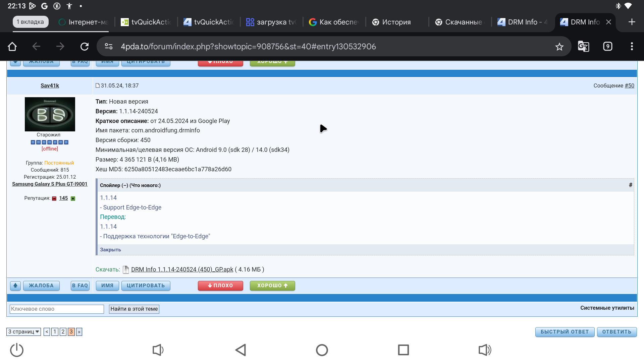The height and width of the screenshot is (362, 644).
Task: Collapse the spoiler 'Что нового'
Action: point(130,185)
